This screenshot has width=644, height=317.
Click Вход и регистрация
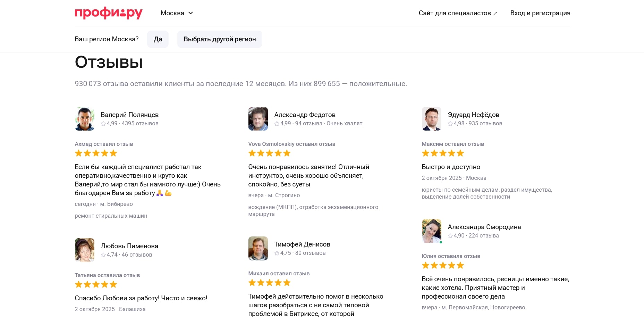click(540, 13)
